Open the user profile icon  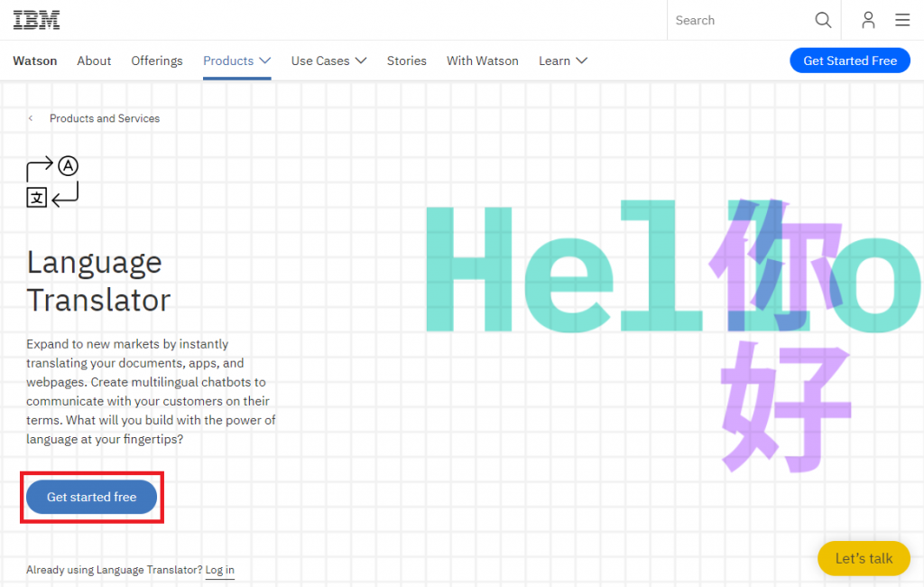(x=868, y=20)
